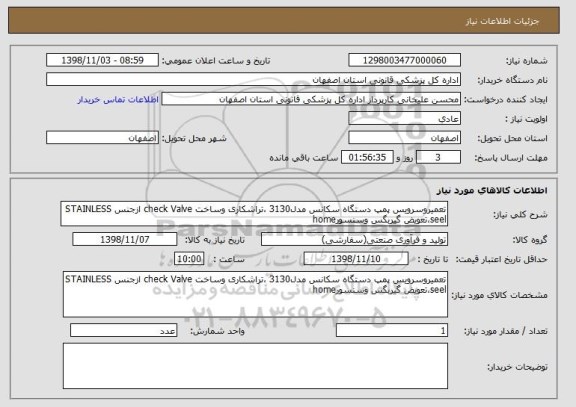
Task: Select the ایجاد کننده درخواست field
Action: pos(311,99)
